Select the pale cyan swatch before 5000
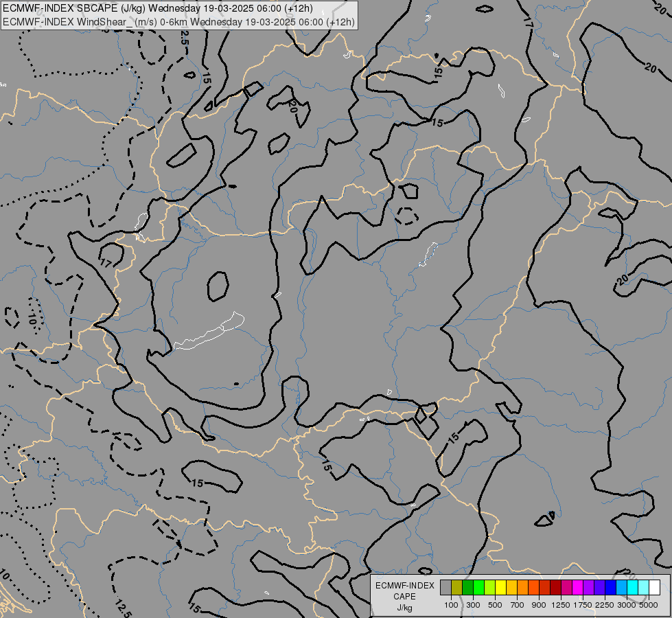The width and height of the screenshot is (672, 618). click(643, 587)
